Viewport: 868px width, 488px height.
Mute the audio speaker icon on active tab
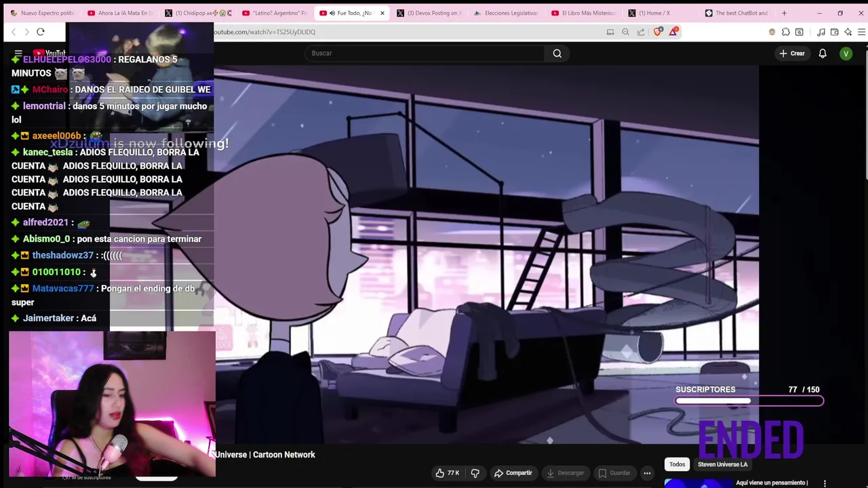click(332, 13)
